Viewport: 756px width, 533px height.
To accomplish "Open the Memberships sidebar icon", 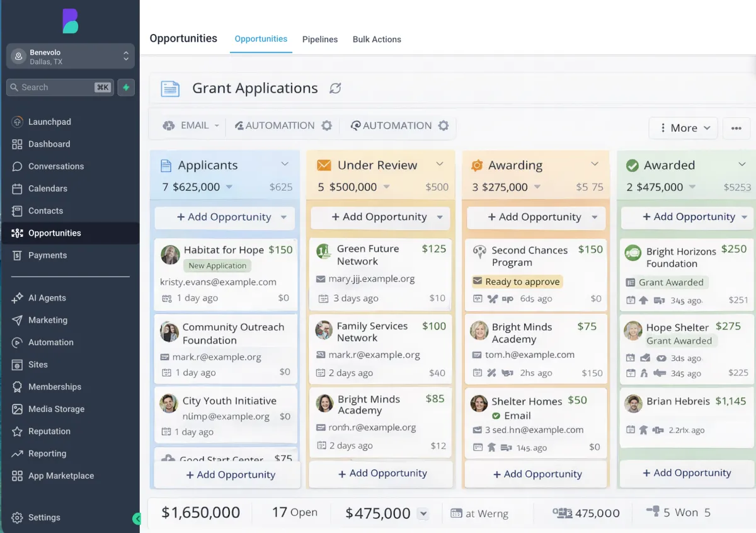I will click(18, 387).
